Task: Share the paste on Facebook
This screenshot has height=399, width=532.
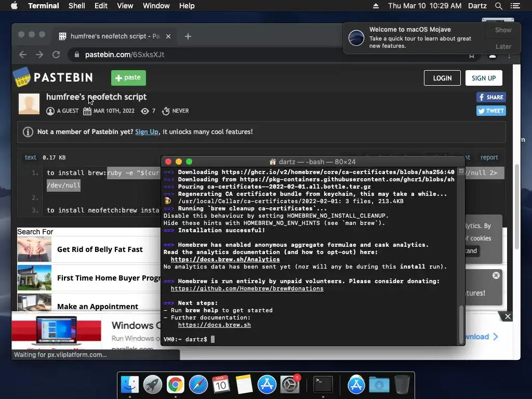Action: point(491,97)
